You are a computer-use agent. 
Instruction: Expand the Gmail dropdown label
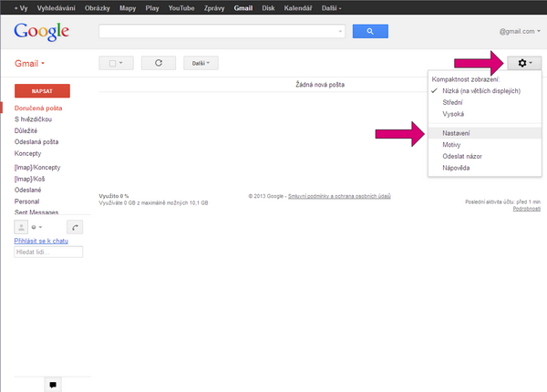[x=30, y=64]
